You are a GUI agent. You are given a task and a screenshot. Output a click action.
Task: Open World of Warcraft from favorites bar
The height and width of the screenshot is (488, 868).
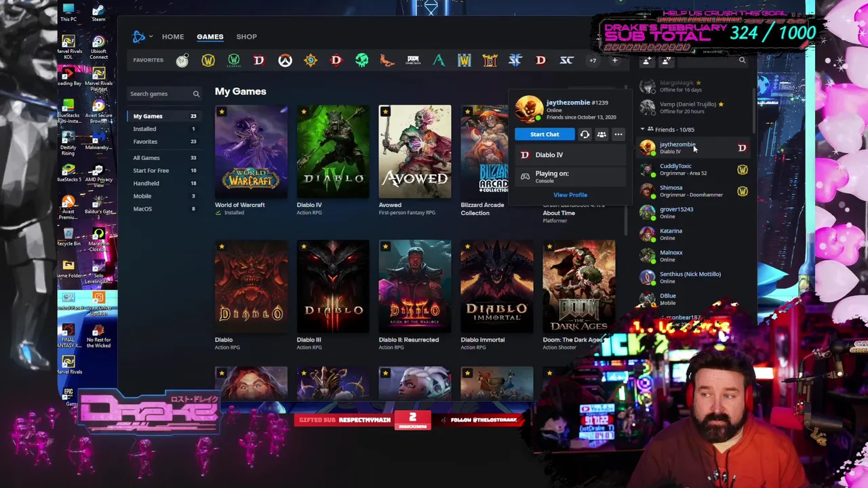(208, 60)
